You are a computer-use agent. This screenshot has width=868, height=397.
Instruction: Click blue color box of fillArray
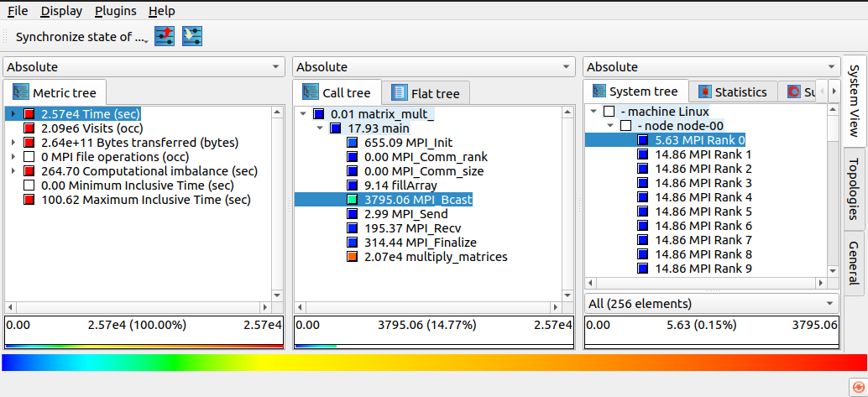coord(352,185)
